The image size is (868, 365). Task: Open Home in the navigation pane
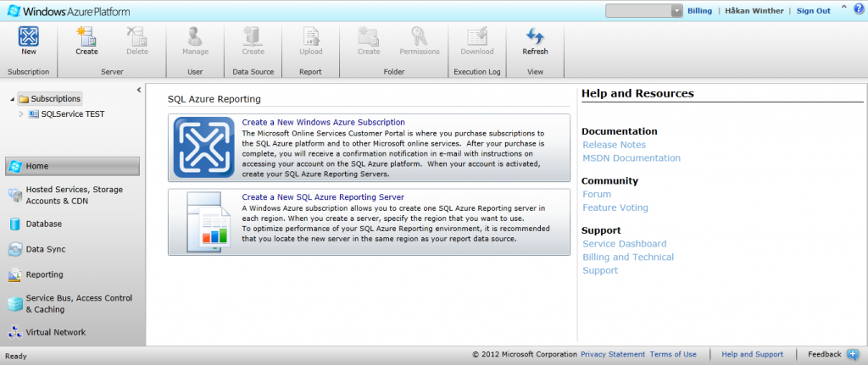[73, 166]
